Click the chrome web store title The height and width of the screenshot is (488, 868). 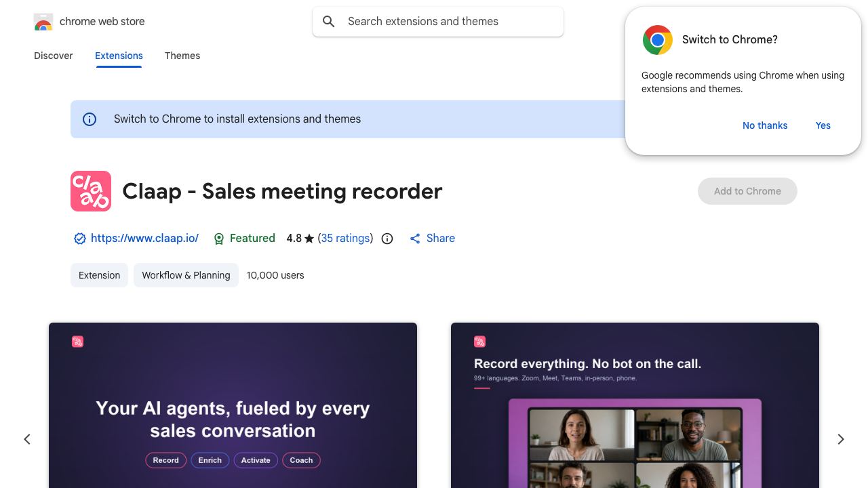[x=102, y=22]
